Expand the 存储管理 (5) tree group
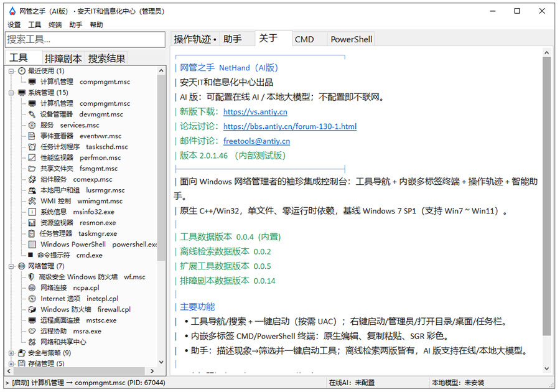560x392 pixels. click(x=11, y=364)
